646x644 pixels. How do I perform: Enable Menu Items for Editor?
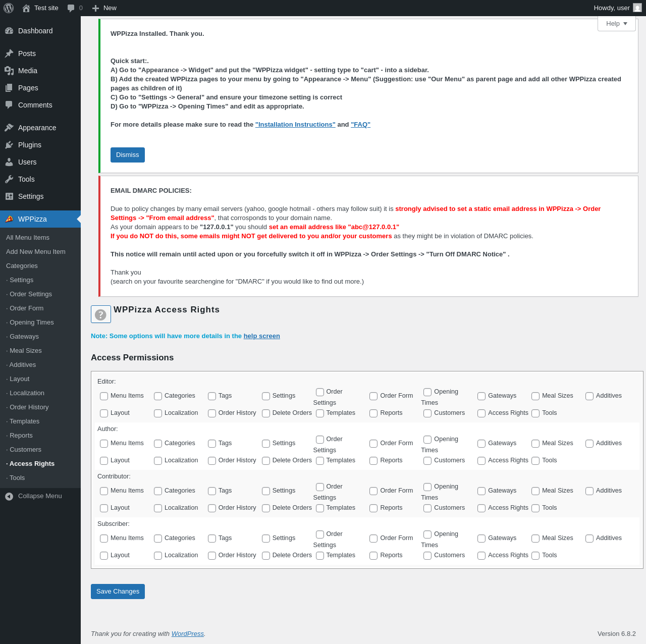pos(104,396)
